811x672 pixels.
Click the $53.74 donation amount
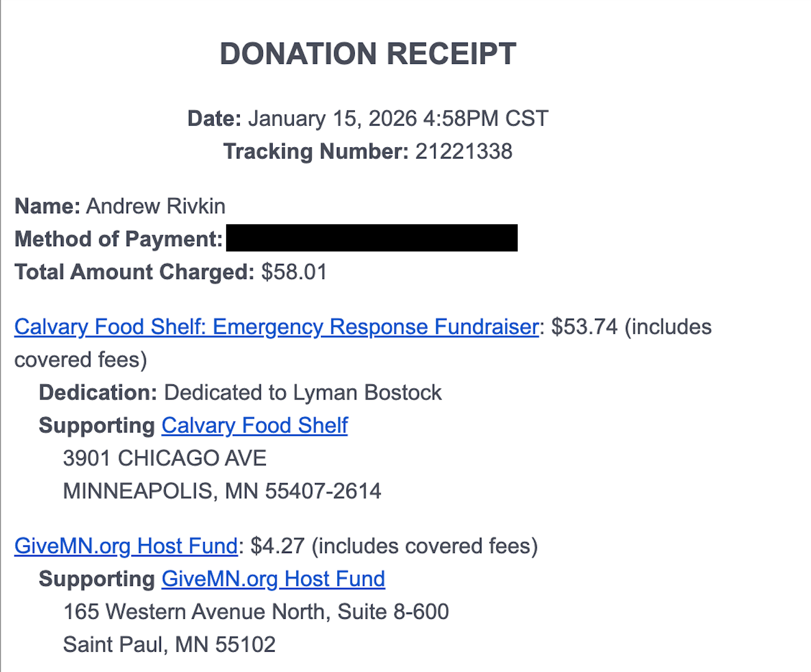pos(584,327)
